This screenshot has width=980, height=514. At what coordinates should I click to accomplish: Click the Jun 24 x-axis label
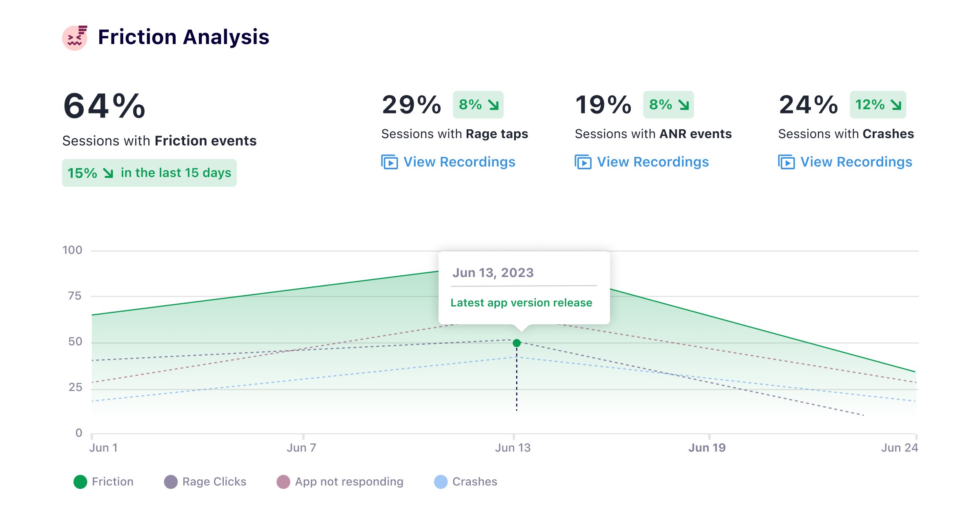point(900,448)
